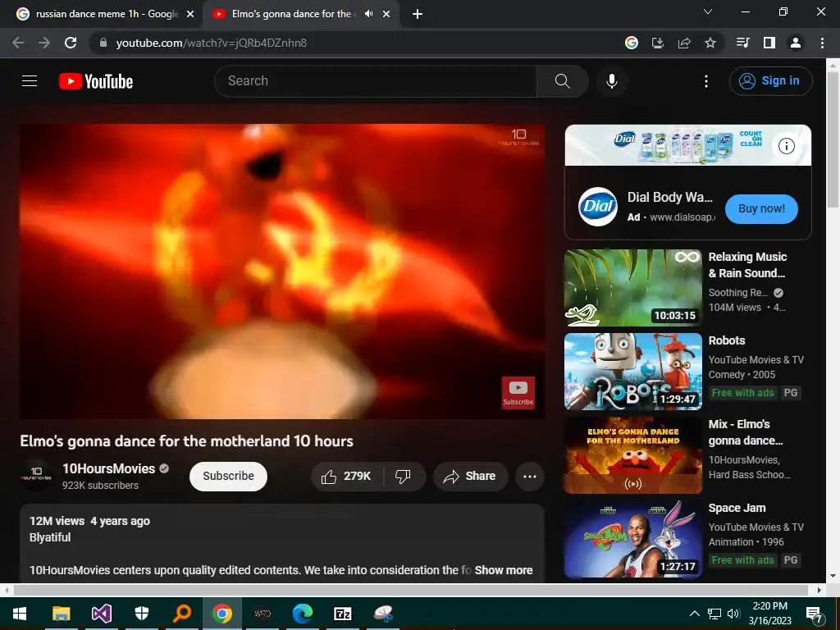This screenshot has height=630, width=840.
Task: Click Buy now on Dial ad
Action: (761, 209)
